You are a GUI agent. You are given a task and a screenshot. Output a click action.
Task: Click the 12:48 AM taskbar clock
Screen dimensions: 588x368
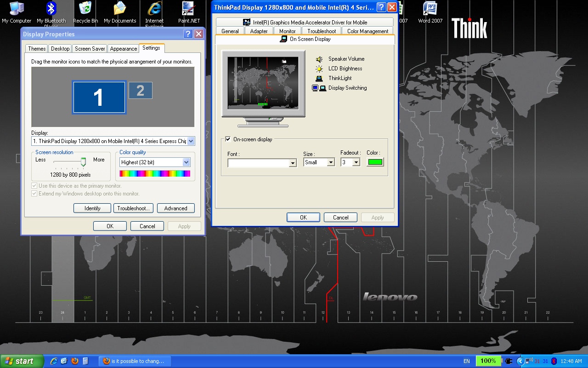pyautogui.click(x=571, y=362)
